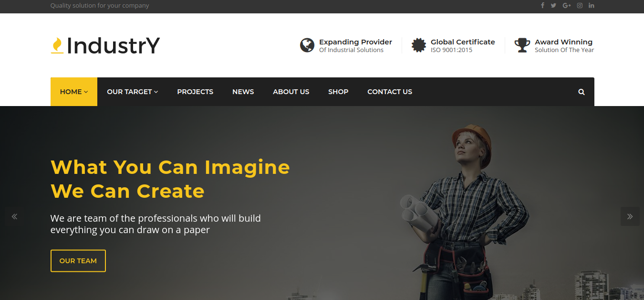
Task: Advance to next slide arrow
Action: click(630, 216)
